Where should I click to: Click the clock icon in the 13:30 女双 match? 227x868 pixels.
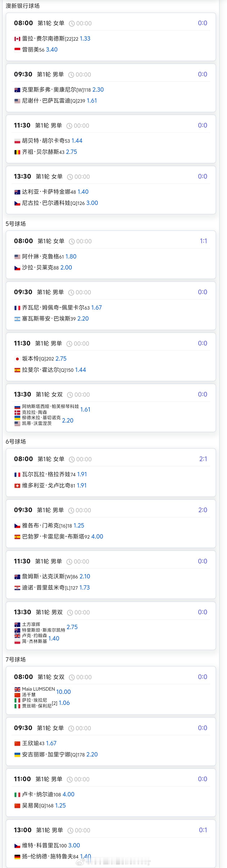(70, 395)
